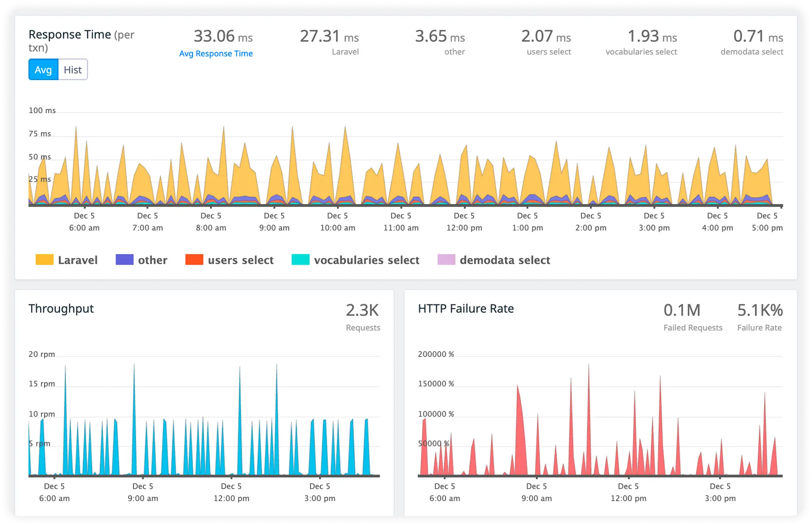Screen dimensions: 812x526
Task: Click the 'users select' red legend swatch
Action: tap(194, 260)
